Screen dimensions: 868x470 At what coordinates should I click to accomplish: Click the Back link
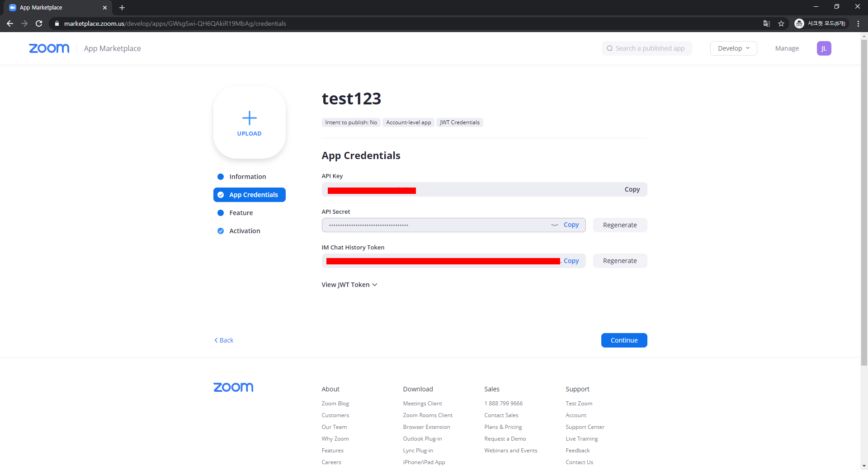(x=224, y=340)
